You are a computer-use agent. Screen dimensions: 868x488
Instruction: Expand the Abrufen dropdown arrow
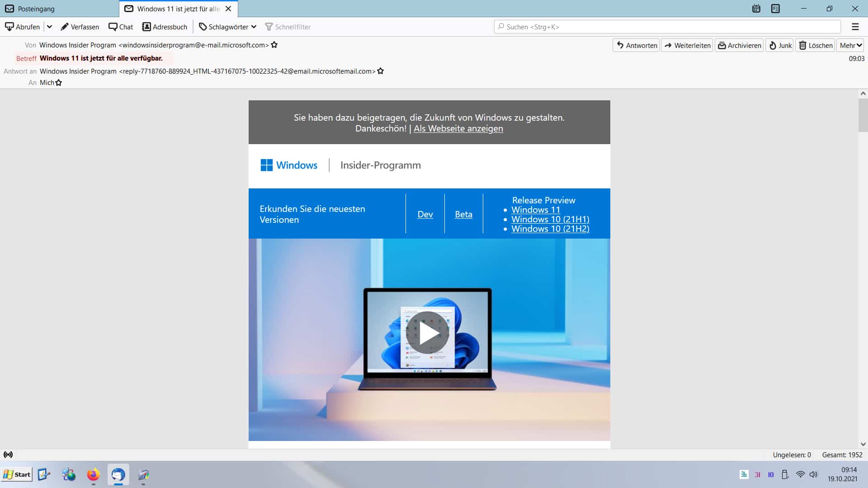[x=49, y=27]
